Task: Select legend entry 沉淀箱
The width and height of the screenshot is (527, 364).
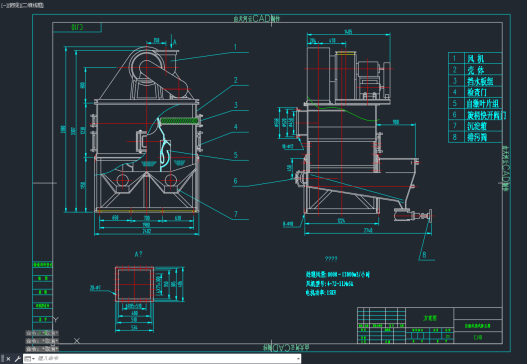Action: [477, 126]
